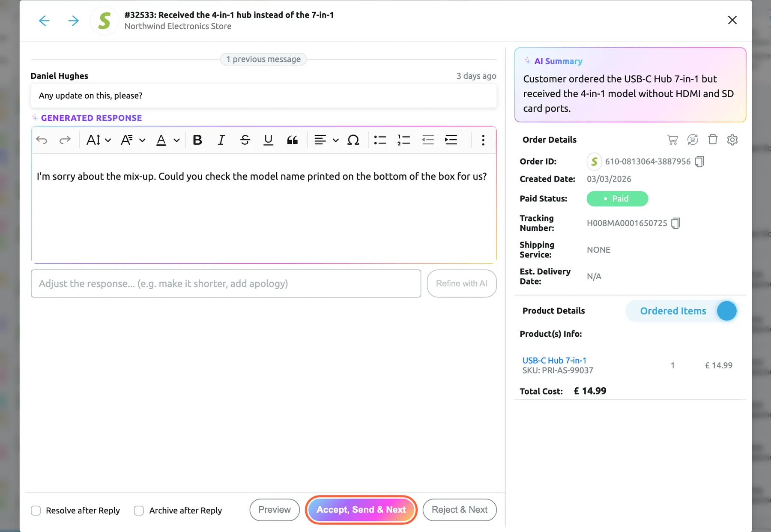Increase indent of the text

point(451,140)
